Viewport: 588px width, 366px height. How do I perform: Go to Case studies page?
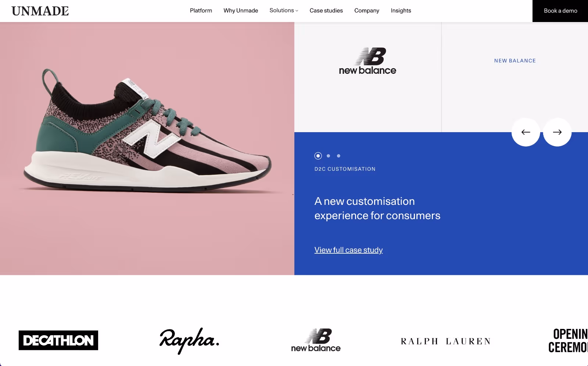pos(326,11)
